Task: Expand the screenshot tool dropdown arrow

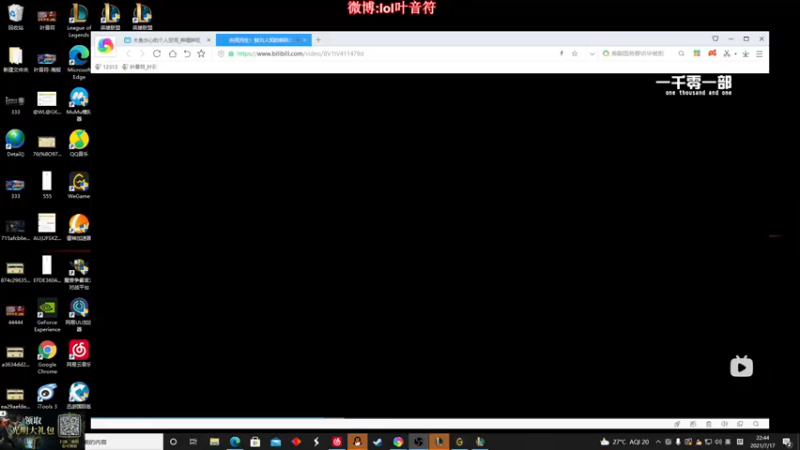Action: tap(735, 54)
